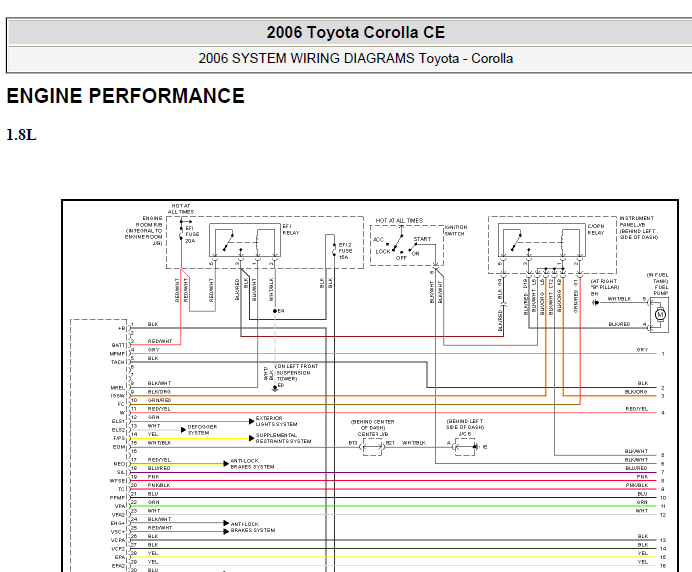Click the ENGINE PERFORMANCE heading
The image size is (692, 572).
[x=126, y=96]
